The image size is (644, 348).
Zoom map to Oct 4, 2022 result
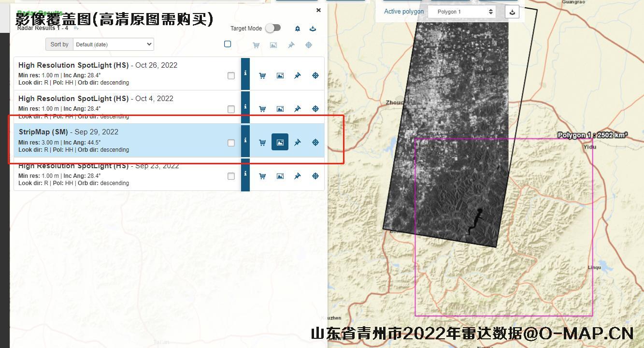pos(315,109)
